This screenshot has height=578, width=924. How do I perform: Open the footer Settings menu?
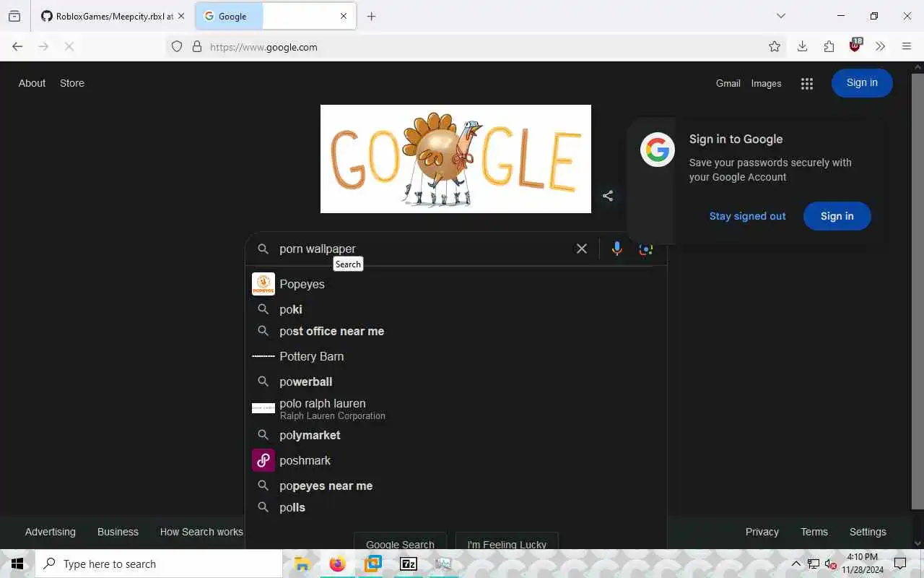(x=868, y=532)
